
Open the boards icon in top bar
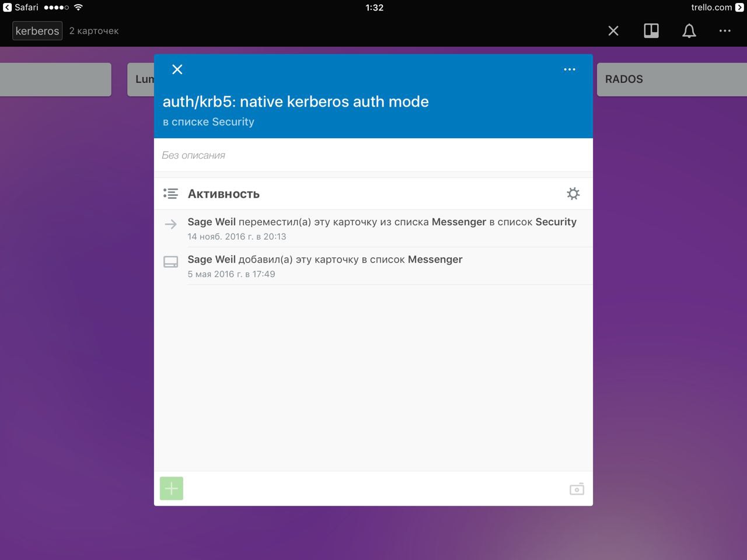[651, 31]
